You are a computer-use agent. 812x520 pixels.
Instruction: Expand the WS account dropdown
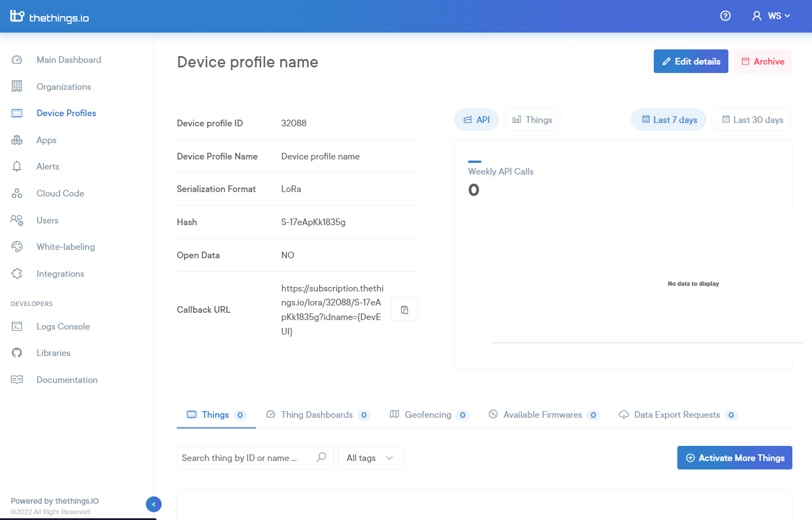pyautogui.click(x=779, y=16)
